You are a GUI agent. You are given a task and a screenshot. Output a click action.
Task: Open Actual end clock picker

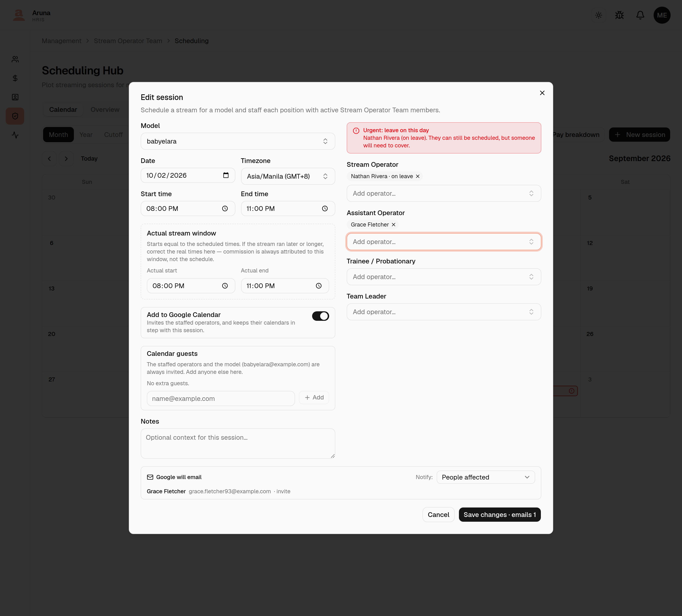(319, 286)
